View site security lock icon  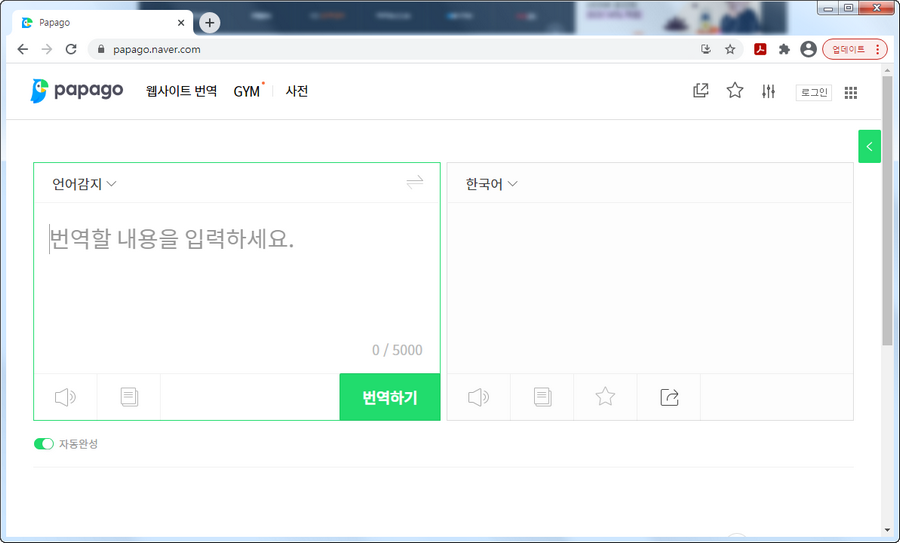101,49
